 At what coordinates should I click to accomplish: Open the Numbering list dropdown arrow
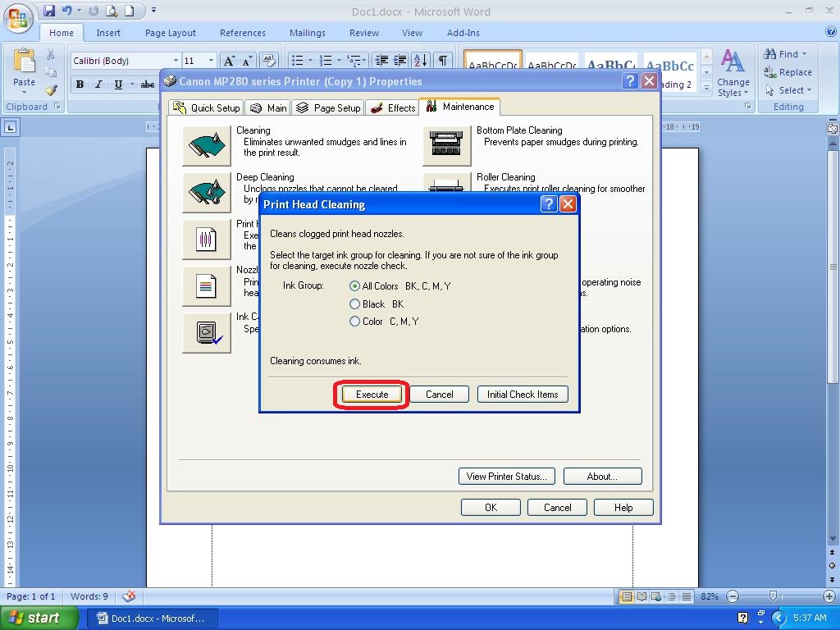[339, 61]
